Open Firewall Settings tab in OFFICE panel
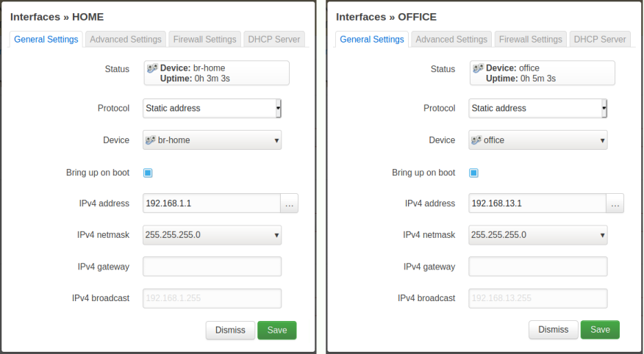 coord(531,40)
